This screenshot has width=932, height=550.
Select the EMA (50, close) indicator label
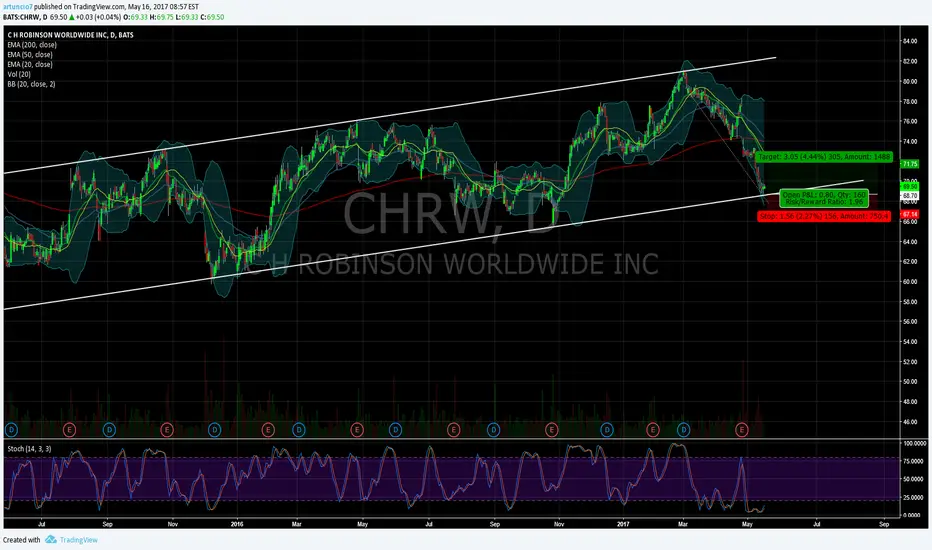30,55
